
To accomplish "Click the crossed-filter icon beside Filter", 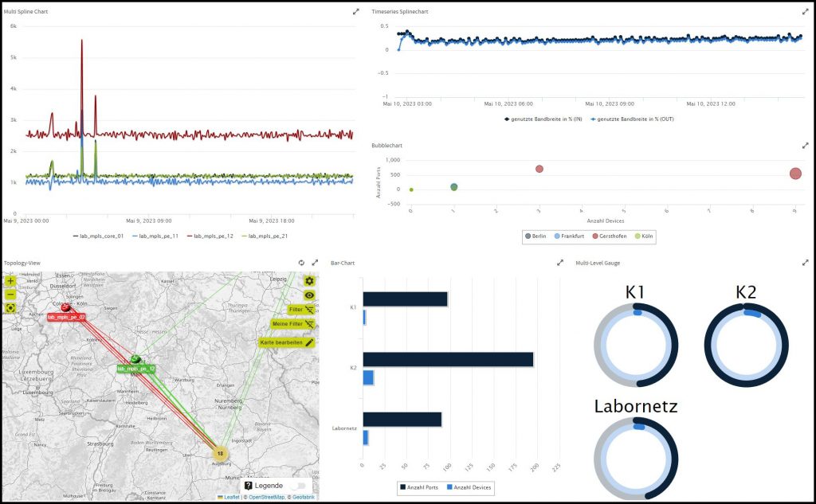I will (310, 309).
